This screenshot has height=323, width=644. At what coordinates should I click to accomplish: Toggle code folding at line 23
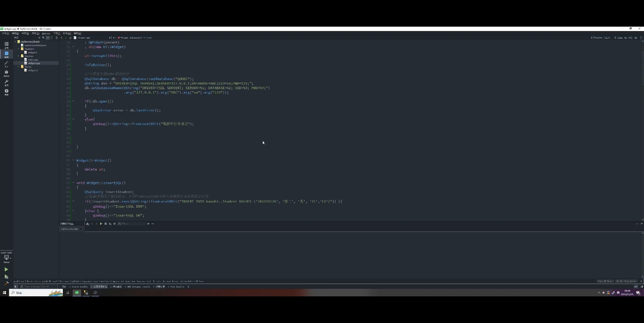pyautogui.click(x=73, y=101)
